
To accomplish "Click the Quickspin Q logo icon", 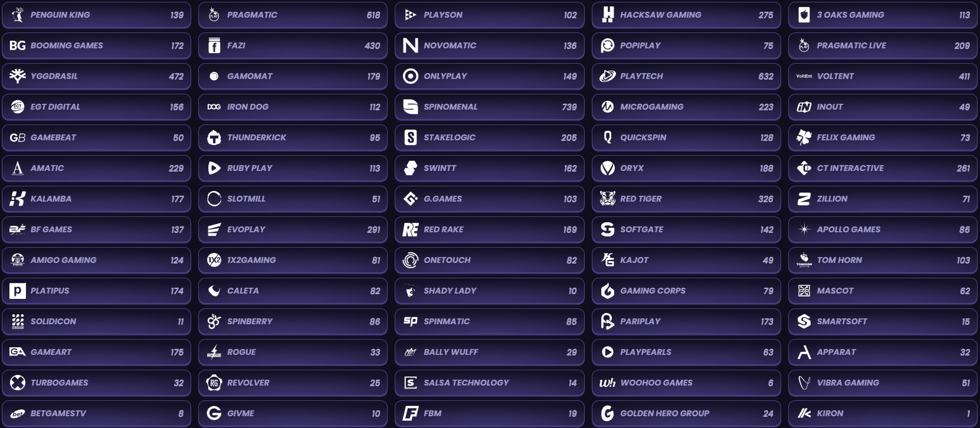I will tap(608, 137).
